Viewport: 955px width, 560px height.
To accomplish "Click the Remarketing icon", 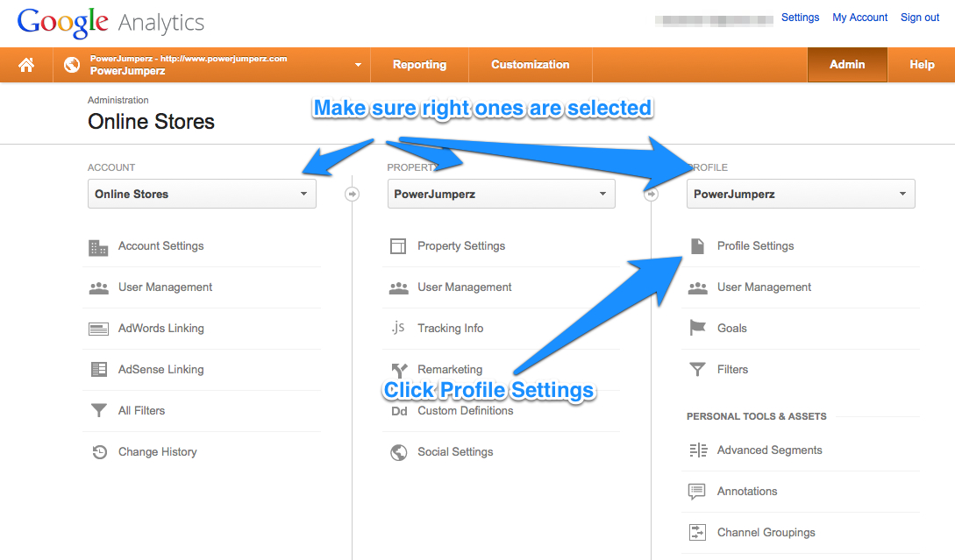I will click(x=399, y=370).
